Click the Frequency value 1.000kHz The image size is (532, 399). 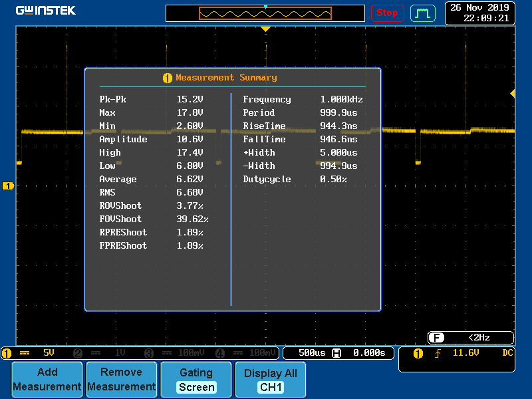click(341, 99)
